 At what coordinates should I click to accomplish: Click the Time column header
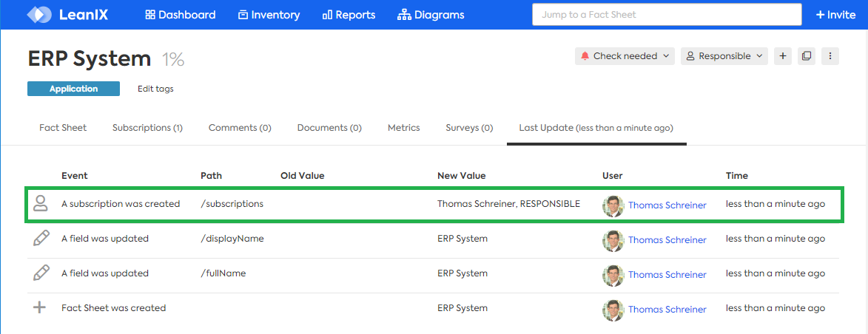(737, 176)
